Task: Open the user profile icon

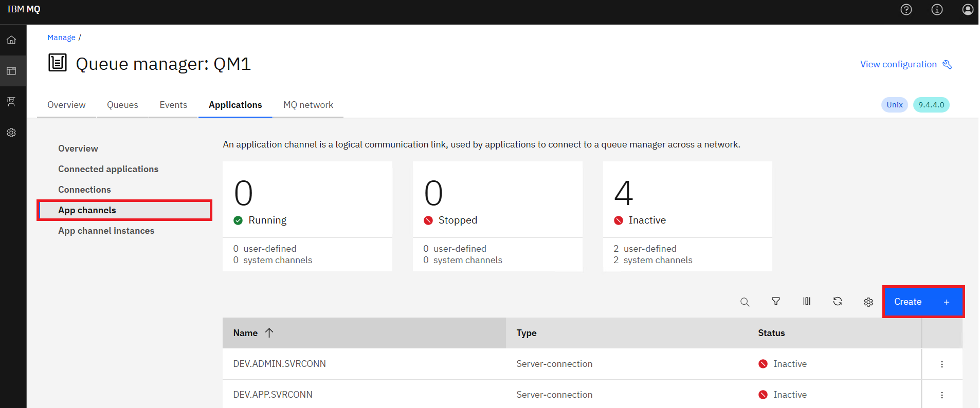Action: [968, 10]
